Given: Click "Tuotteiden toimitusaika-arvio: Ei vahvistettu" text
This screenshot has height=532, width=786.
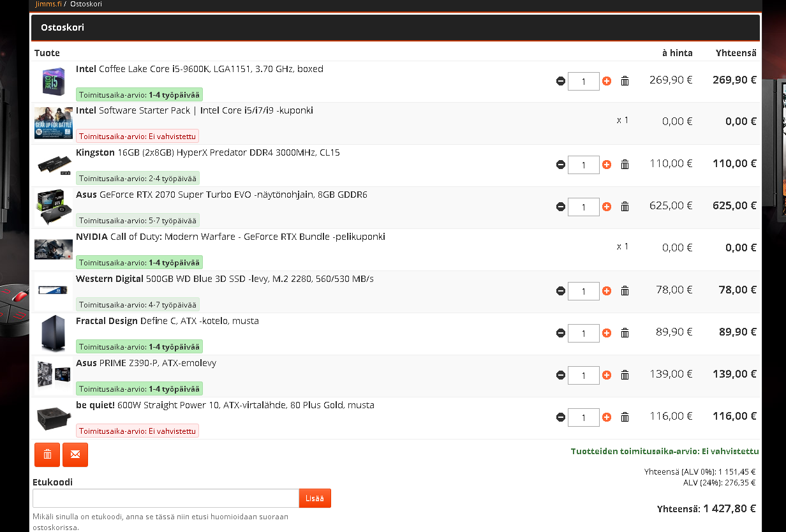Looking at the screenshot, I should point(665,451).
